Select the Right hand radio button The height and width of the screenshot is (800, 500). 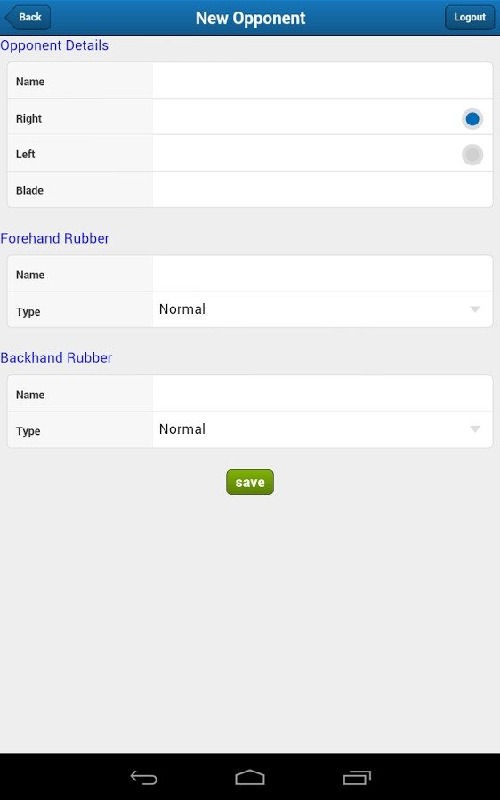point(472,119)
